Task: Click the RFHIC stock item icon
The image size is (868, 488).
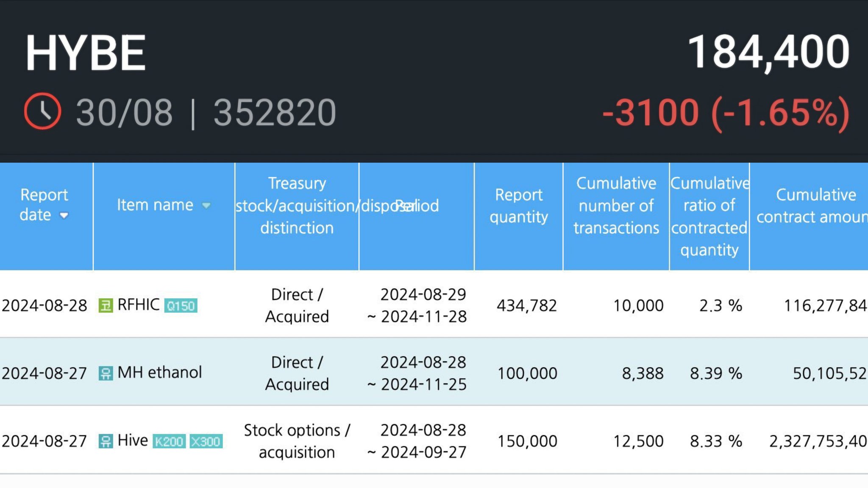Action: (x=105, y=305)
